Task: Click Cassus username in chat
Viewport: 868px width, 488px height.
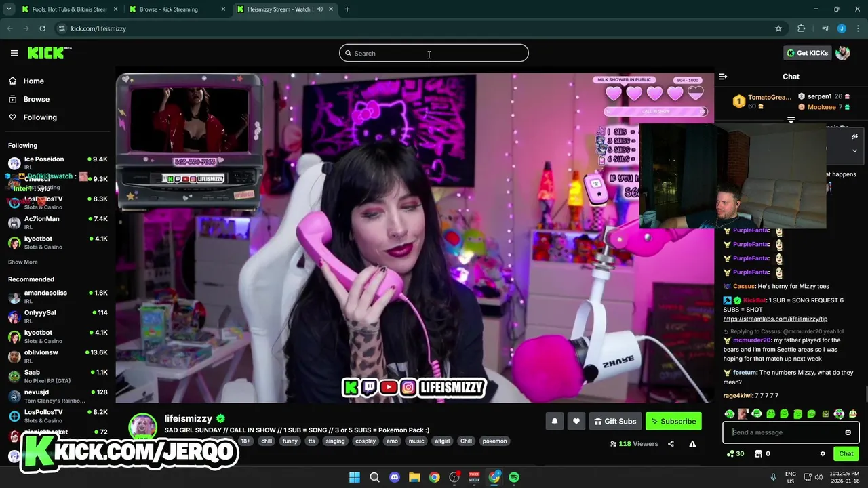Action: point(743,286)
